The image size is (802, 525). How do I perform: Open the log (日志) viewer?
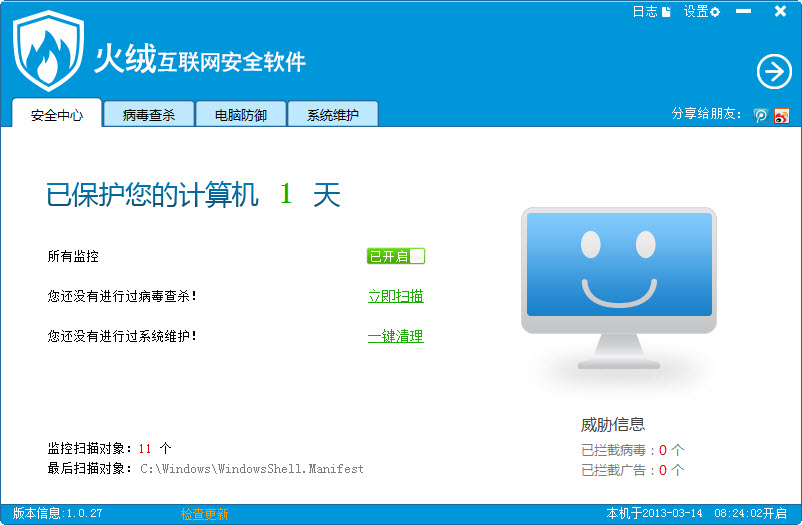(651, 11)
